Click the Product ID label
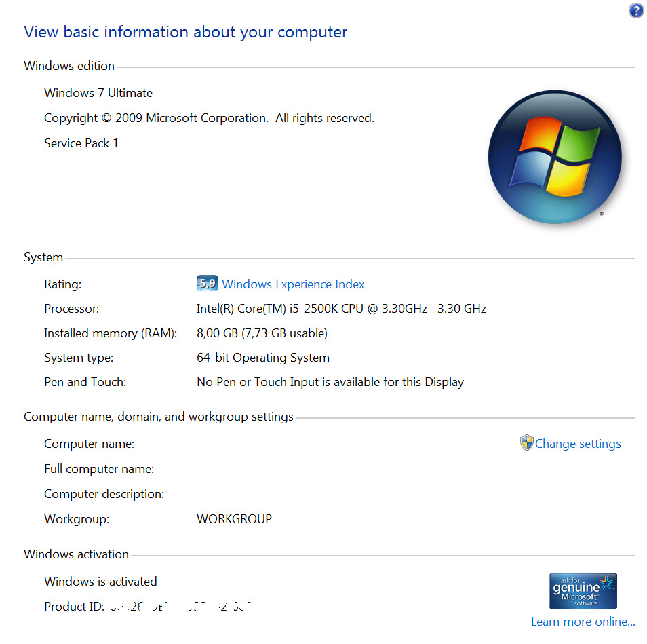647x644 pixels. 74,607
